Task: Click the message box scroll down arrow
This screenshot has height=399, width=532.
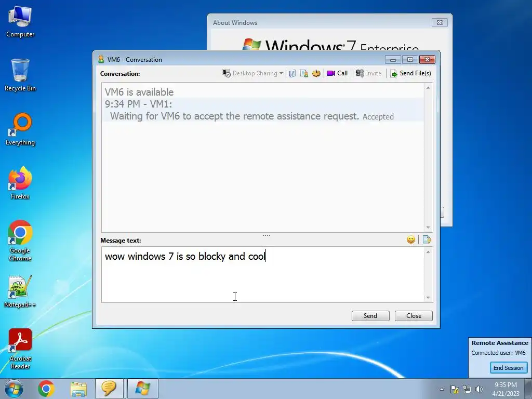Action: [x=428, y=298]
